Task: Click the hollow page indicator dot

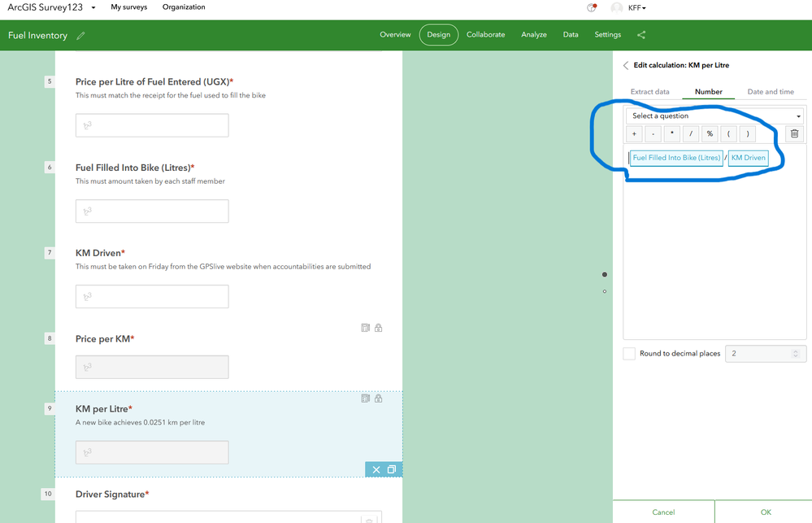Action: pos(605,291)
